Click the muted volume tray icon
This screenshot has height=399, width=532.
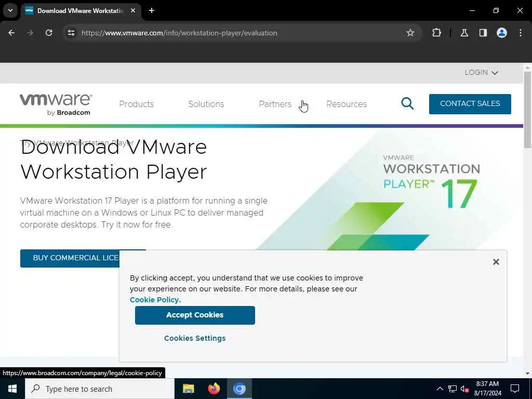(x=465, y=389)
